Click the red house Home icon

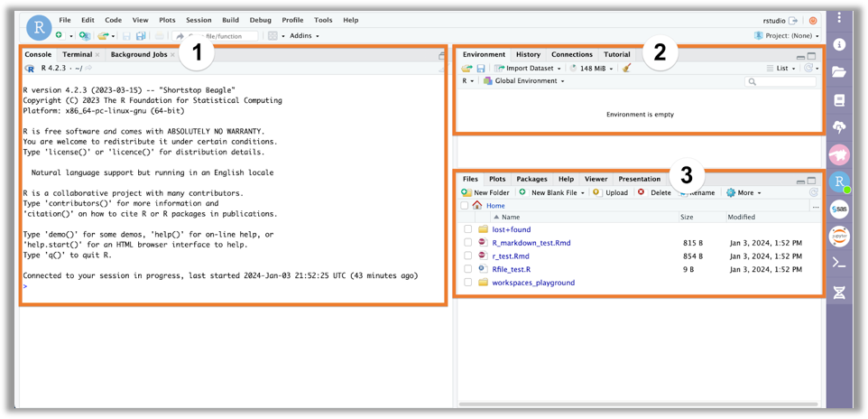point(477,205)
